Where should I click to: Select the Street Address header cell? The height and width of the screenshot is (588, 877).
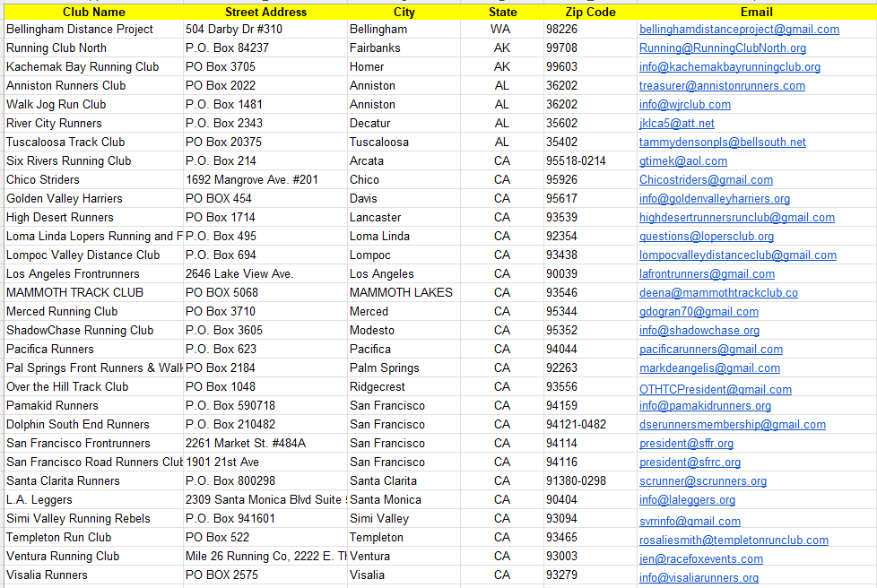(265, 12)
